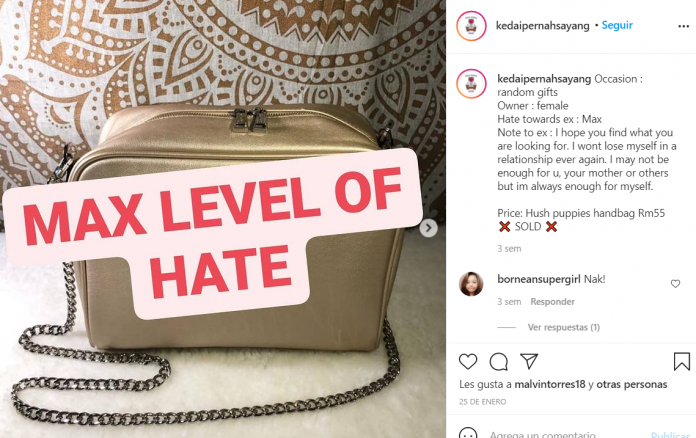Image resolution: width=696 pixels, height=438 pixels.
Task: Save post with bookmark icon
Action: tap(681, 361)
